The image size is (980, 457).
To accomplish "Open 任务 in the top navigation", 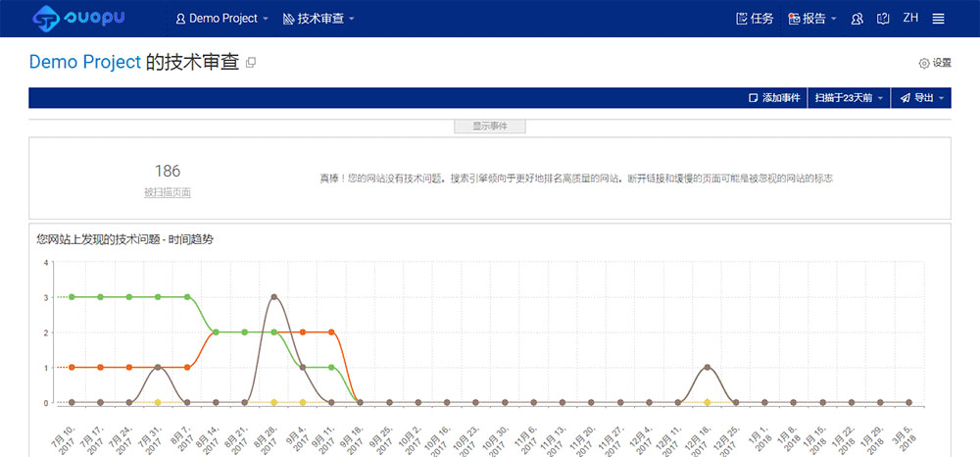I will (x=755, y=19).
